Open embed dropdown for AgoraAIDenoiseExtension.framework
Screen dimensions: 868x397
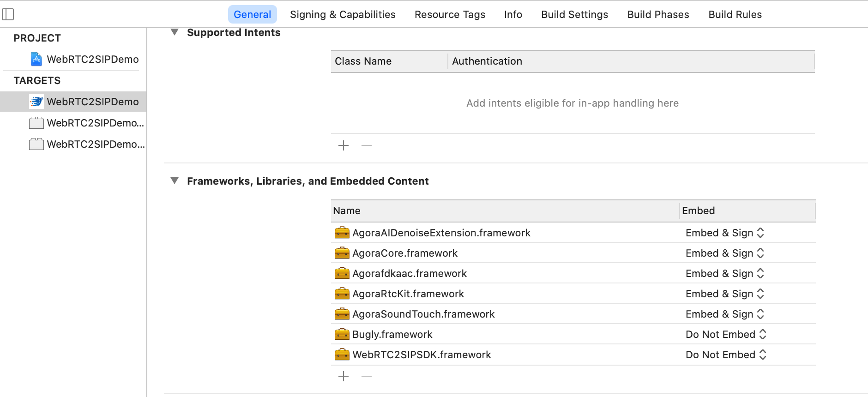(760, 233)
